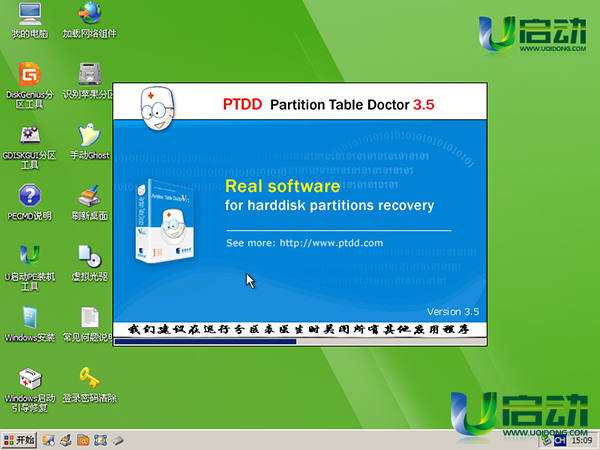
Task: Click the 'Version 3.5' text on the PTDD splash
Action: tap(453, 312)
